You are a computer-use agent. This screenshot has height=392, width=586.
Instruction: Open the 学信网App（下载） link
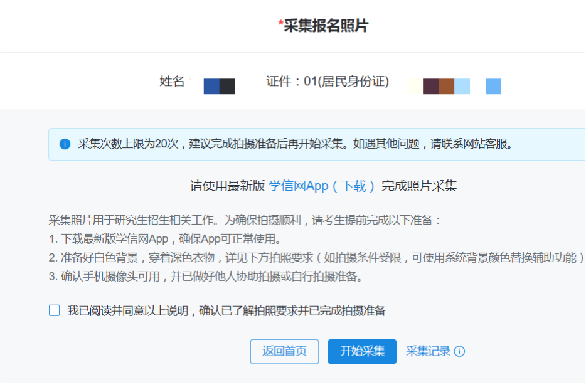[321, 186]
